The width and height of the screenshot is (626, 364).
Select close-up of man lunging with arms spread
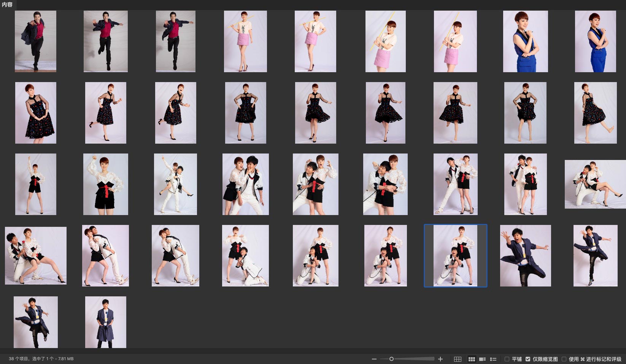525,255
